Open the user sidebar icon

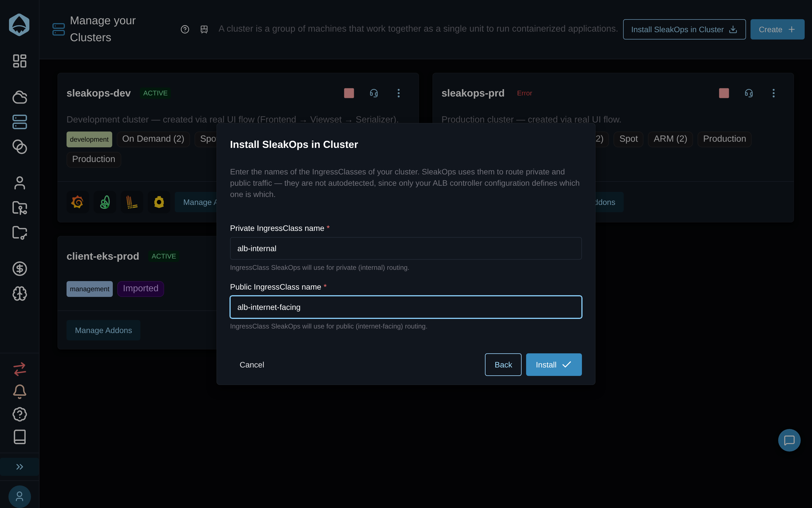point(19,183)
